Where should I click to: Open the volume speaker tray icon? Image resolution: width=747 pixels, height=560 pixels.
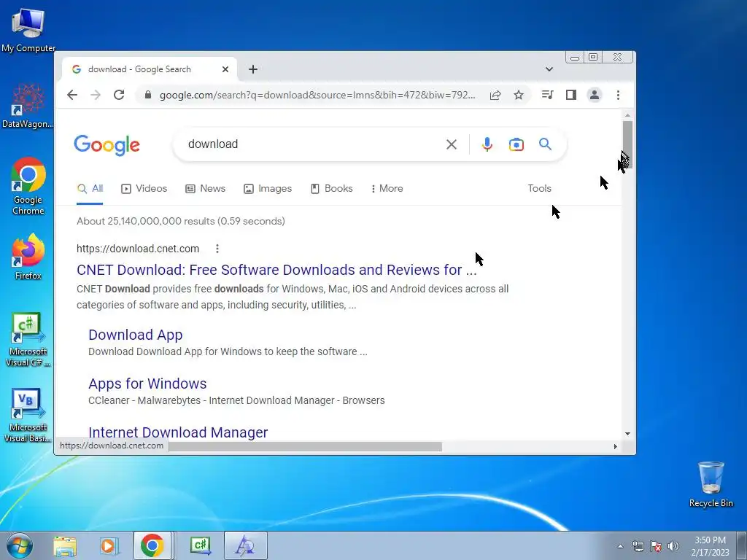coord(673,546)
